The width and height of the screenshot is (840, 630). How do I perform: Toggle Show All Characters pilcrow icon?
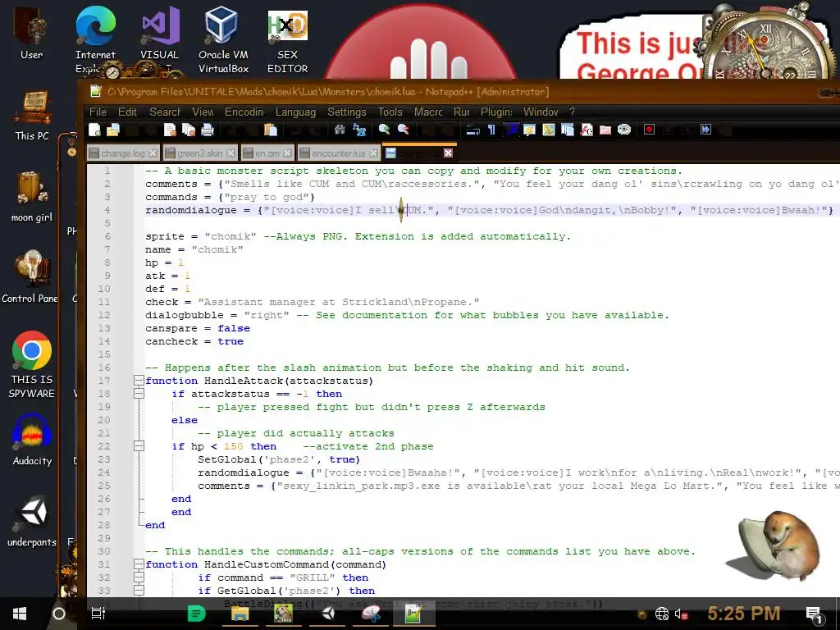492,130
